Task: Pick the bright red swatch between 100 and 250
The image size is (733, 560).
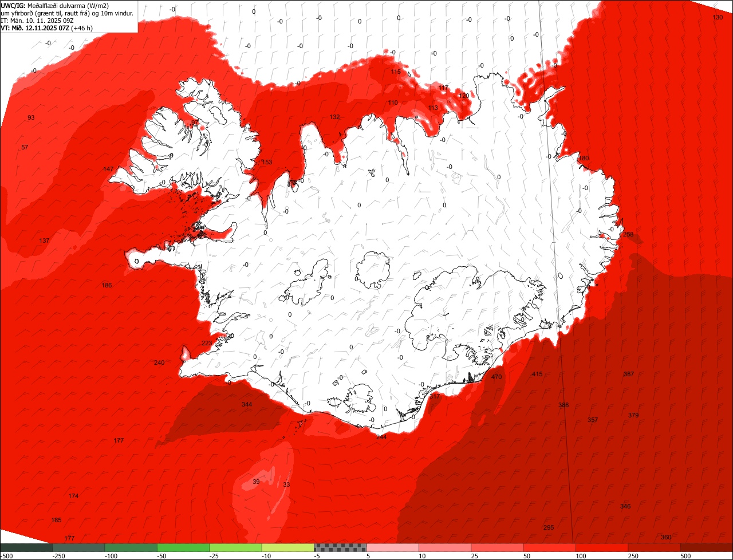Action: pos(602,547)
